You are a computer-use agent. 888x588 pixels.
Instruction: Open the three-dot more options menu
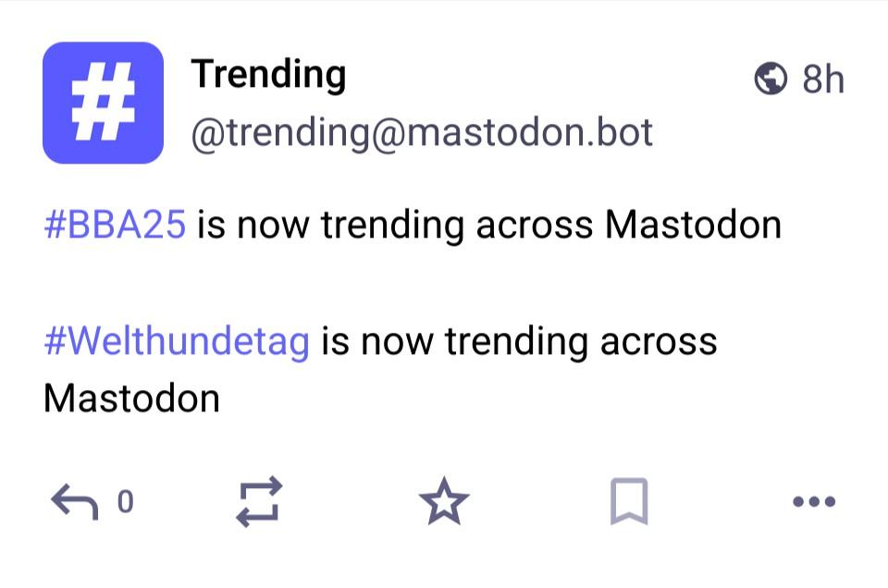click(x=814, y=502)
